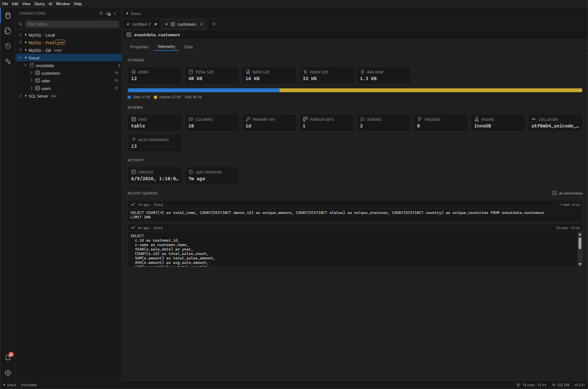Click the blue Data 16 KB legend swatch

(x=129, y=97)
